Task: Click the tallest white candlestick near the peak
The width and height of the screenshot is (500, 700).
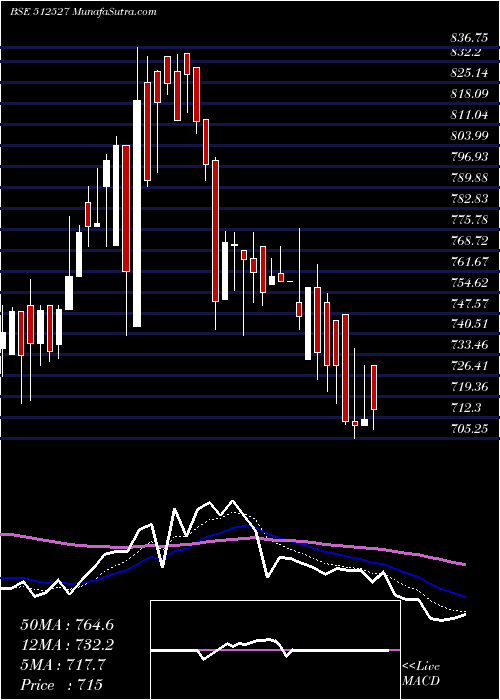Action: click(137, 213)
